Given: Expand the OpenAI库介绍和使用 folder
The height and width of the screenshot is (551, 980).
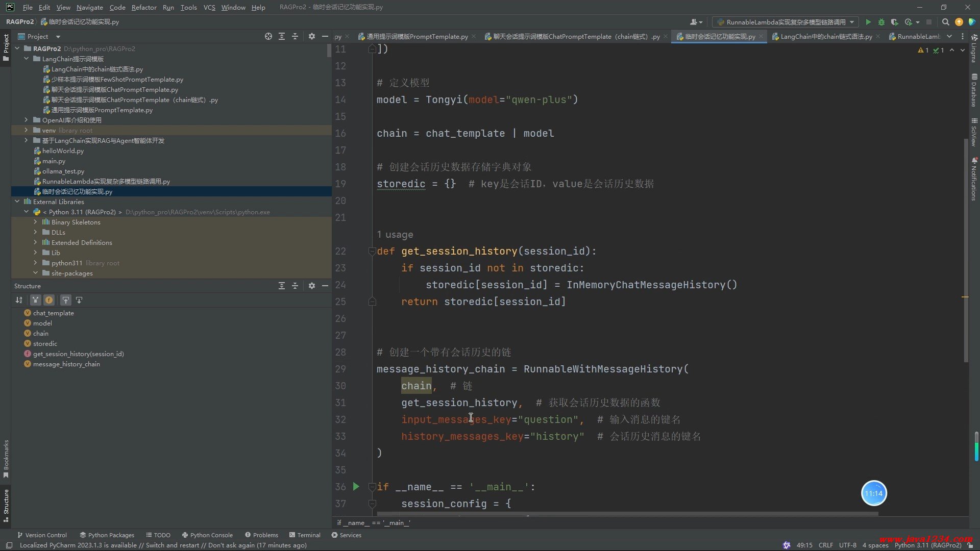Looking at the screenshot, I should click(x=26, y=120).
